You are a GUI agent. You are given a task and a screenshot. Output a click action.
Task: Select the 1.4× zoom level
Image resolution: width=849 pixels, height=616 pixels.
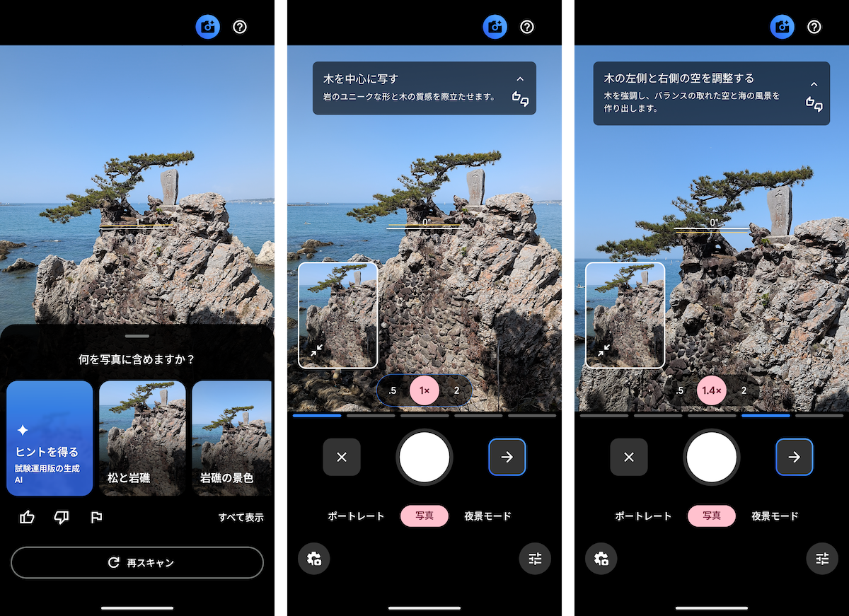tap(711, 390)
